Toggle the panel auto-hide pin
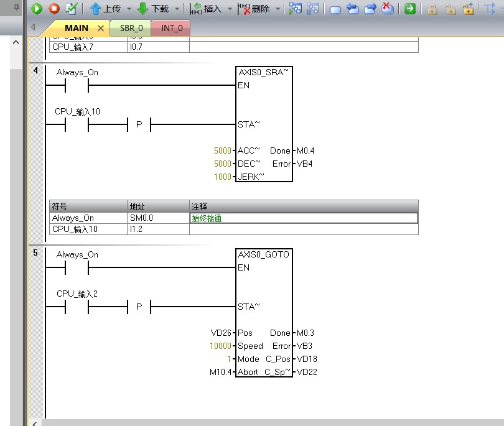The width and height of the screenshot is (504, 426). 17,7
